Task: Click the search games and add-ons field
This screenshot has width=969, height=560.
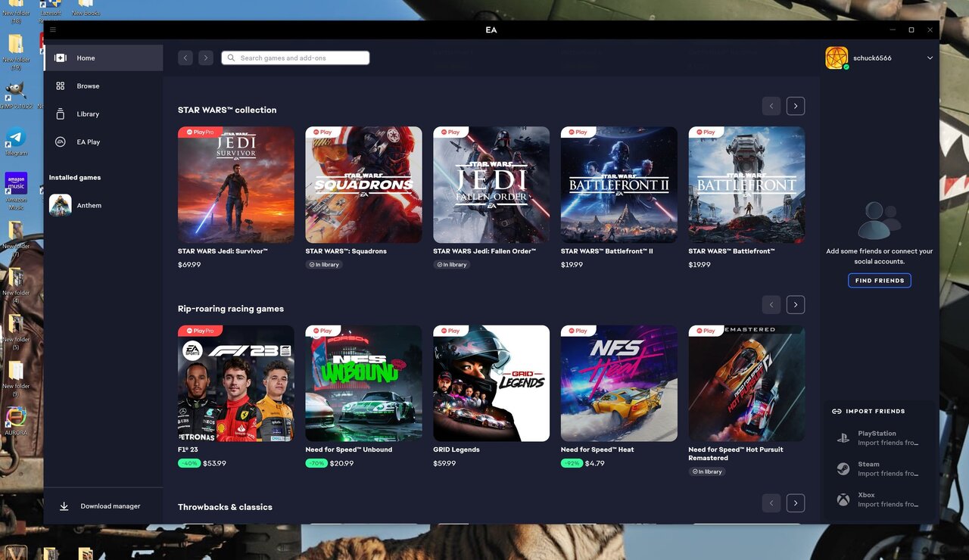Action: [295, 58]
